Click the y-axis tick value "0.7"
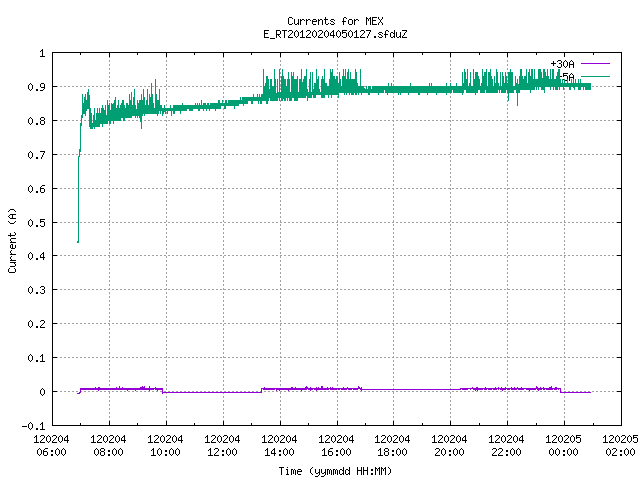The height and width of the screenshot is (480, 640). tap(36, 155)
